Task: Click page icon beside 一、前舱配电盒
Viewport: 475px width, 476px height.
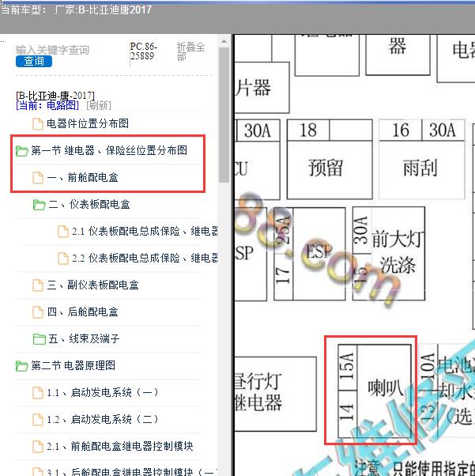Action: tap(38, 178)
